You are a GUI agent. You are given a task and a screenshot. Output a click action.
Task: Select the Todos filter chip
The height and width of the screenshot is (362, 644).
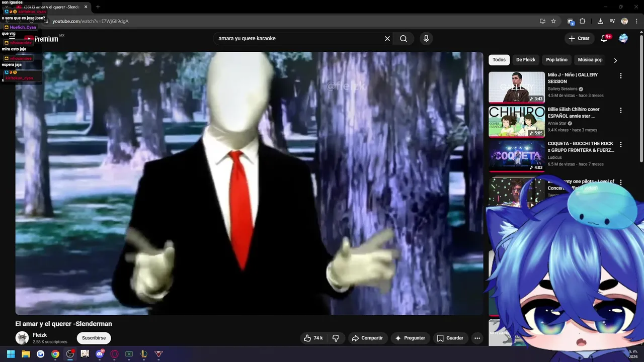[x=499, y=60]
